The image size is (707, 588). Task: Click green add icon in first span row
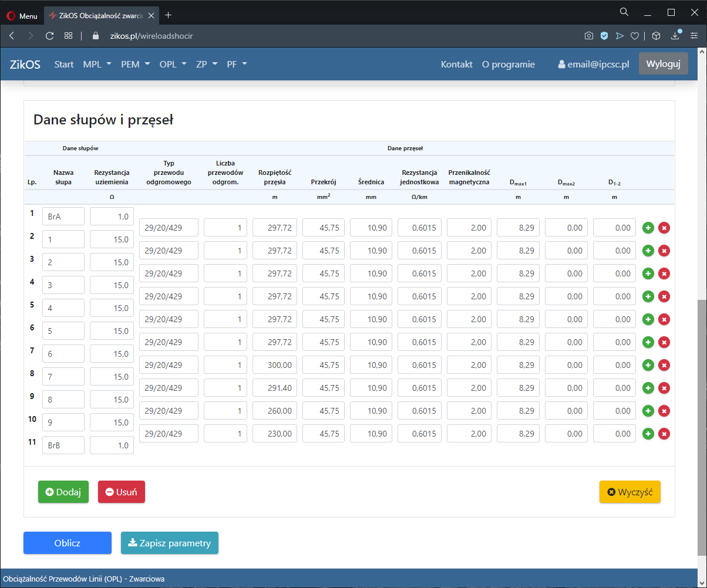click(648, 228)
